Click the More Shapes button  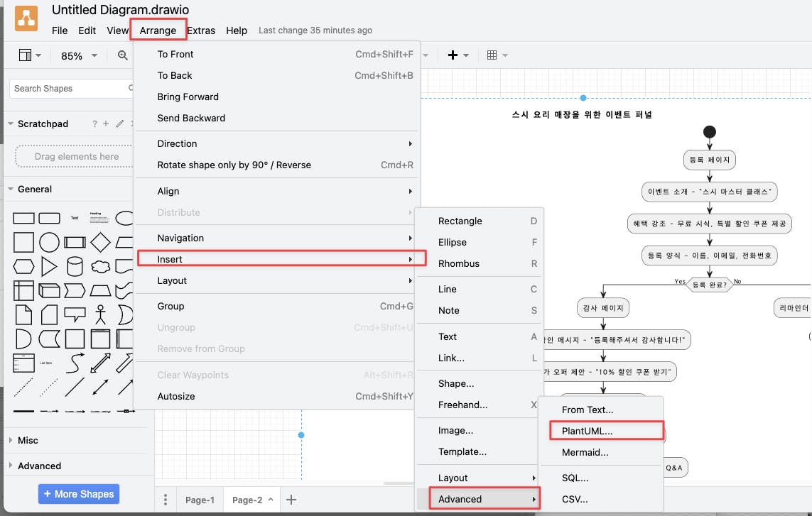[x=79, y=494]
